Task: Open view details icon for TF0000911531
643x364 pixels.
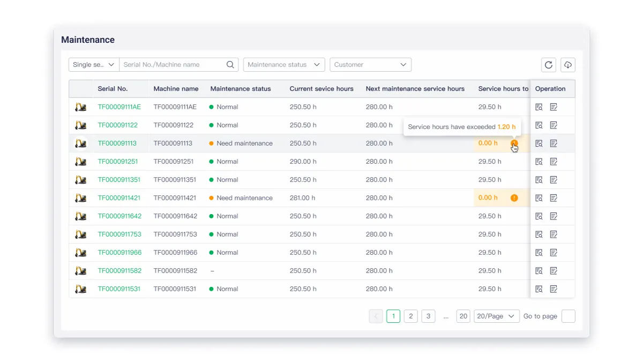Action: (x=539, y=289)
